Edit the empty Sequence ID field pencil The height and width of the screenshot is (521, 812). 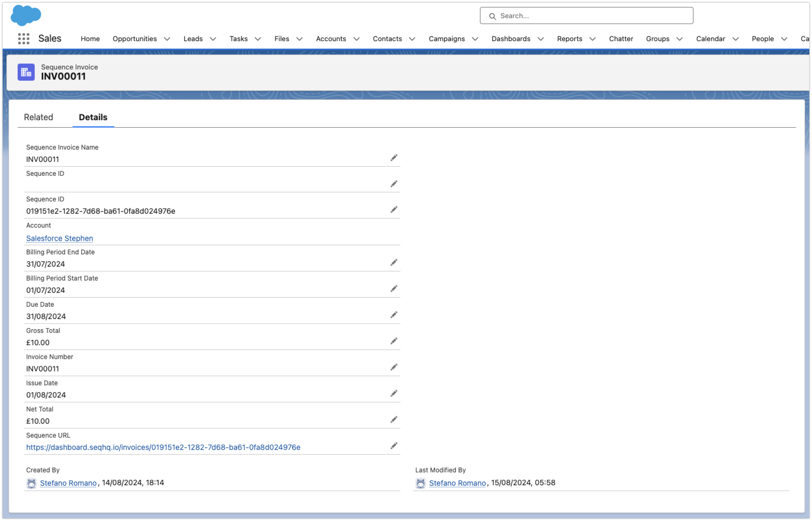[x=394, y=184]
